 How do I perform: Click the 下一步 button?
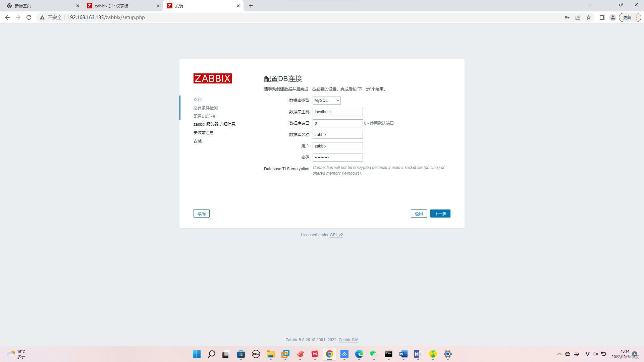tap(440, 214)
